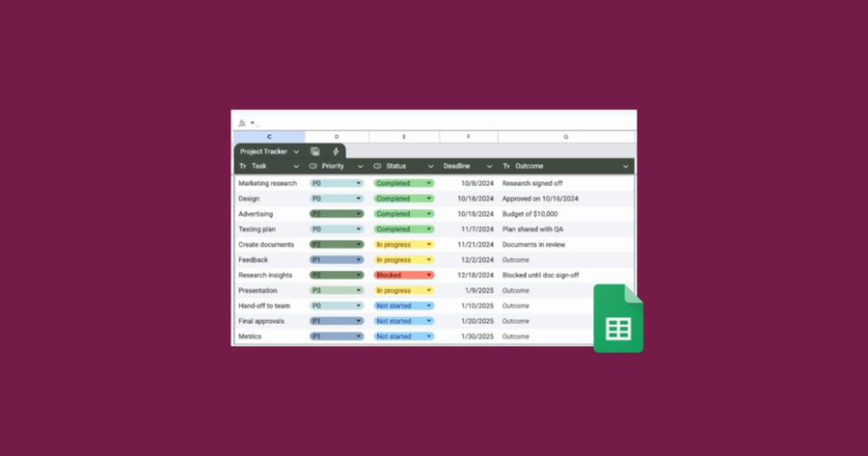The width and height of the screenshot is (868, 456).
Task: Click the dropdown-type icon beside Priority header
Action: coord(313,166)
